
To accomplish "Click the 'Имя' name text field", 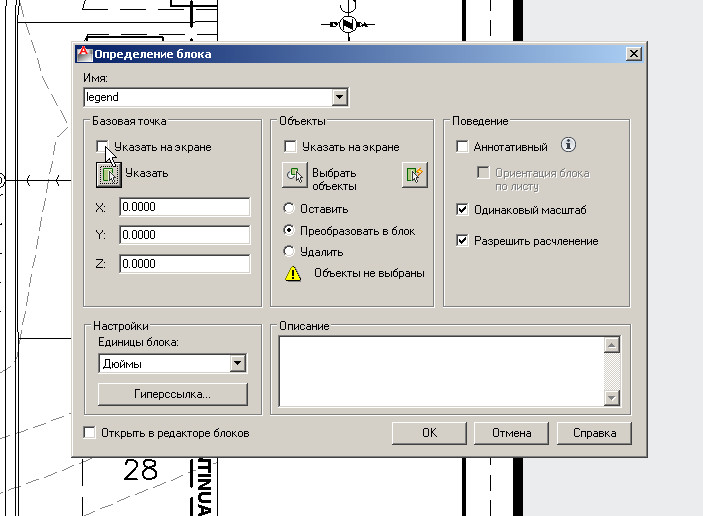I will pos(208,97).
